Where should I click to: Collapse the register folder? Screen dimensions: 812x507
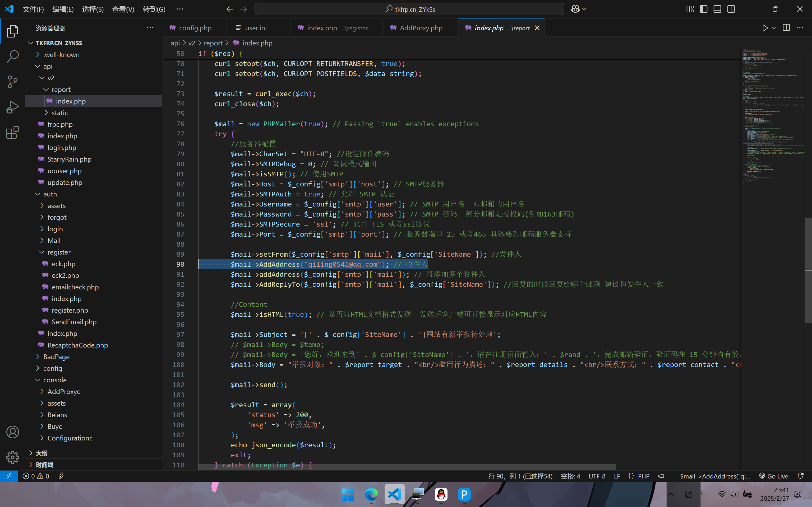[59, 252]
